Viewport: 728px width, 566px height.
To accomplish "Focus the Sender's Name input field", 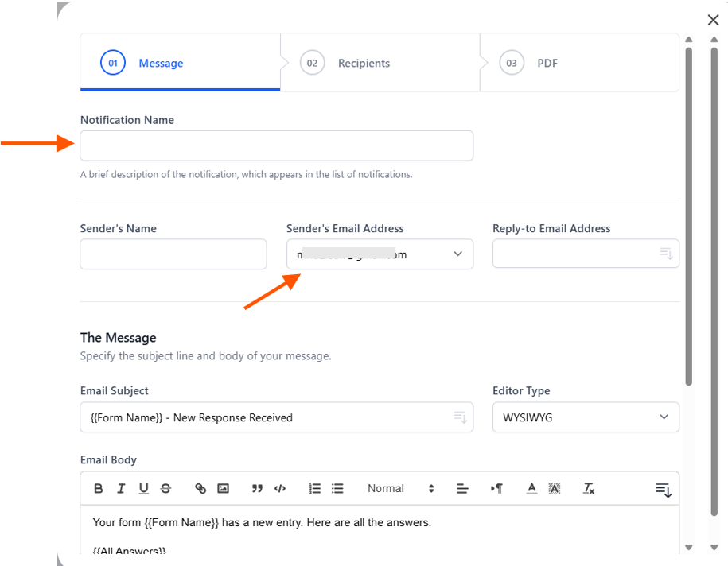I will coord(173,254).
